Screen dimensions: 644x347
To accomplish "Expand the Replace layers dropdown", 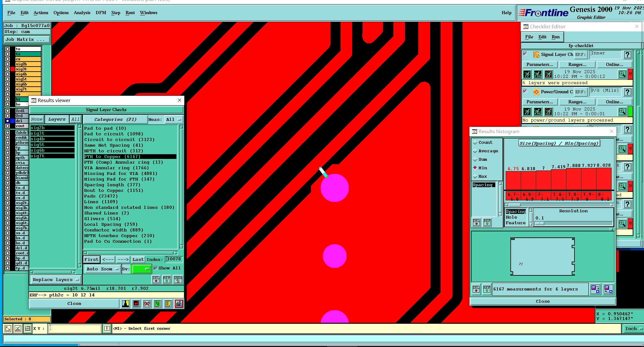I will point(56,279).
